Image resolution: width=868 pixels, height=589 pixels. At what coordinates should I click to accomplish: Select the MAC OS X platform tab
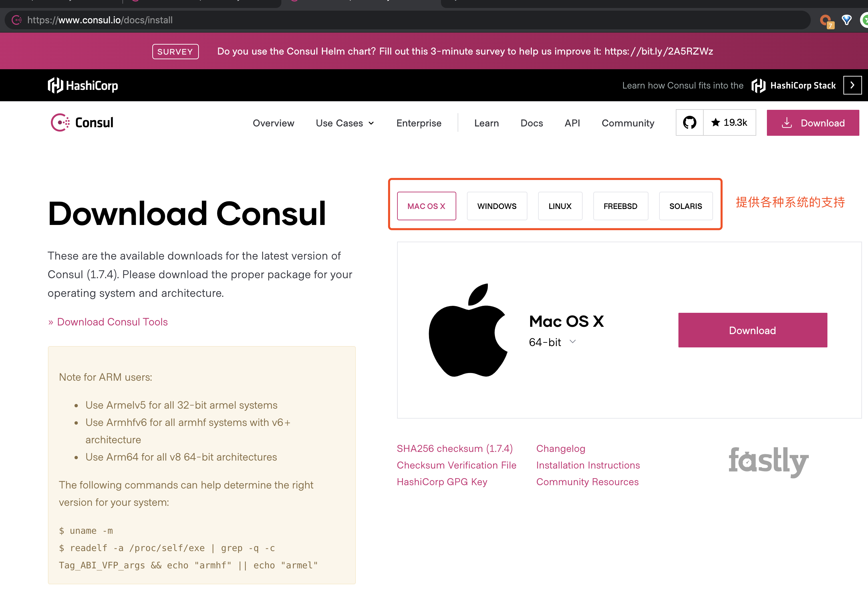point(426,206)
